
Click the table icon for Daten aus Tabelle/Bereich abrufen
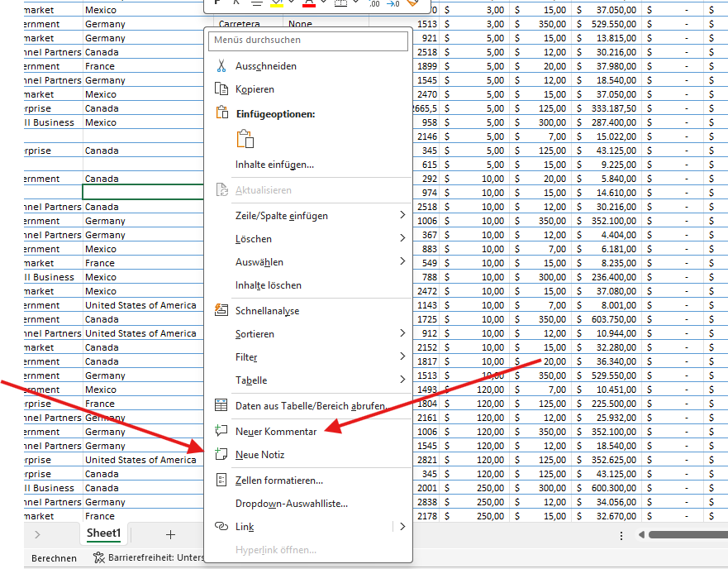pyautogui.click(x=221, y=406)
